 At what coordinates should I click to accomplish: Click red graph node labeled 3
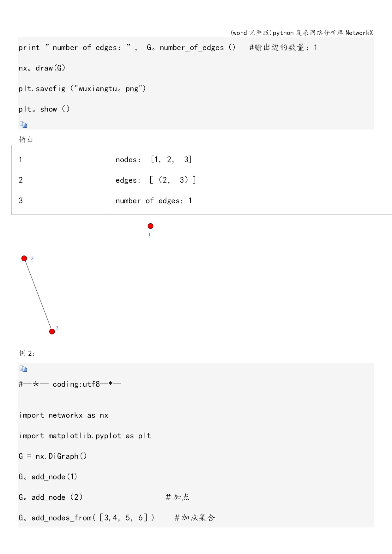tap(52, 332)
